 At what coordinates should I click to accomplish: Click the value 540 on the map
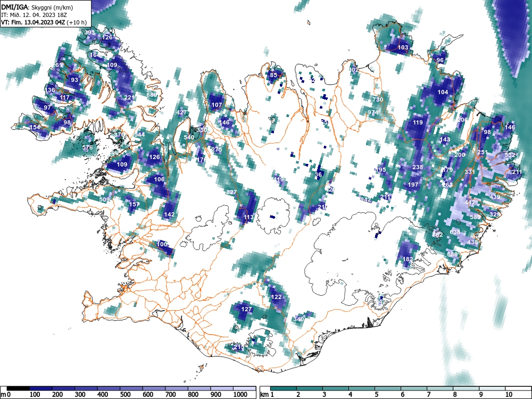(189, 137)
